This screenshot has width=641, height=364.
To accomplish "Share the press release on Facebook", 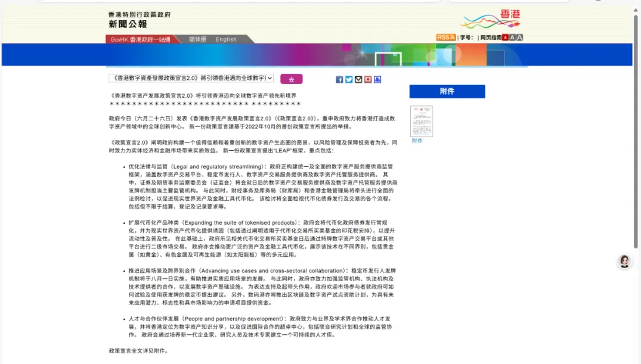I will click(x=339, y=79).
